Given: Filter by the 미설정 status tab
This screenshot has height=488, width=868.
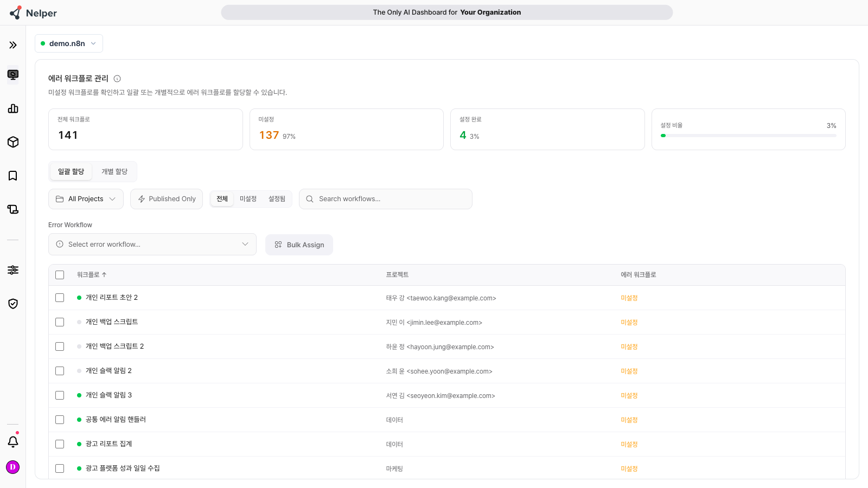Looking at the screenshot, I should point(248,199).
